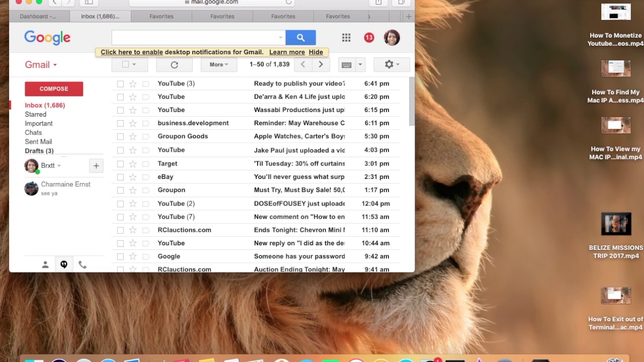Screen dimensions: 644x362
Task: Mark Google email as important
Action: coord(145,256)
